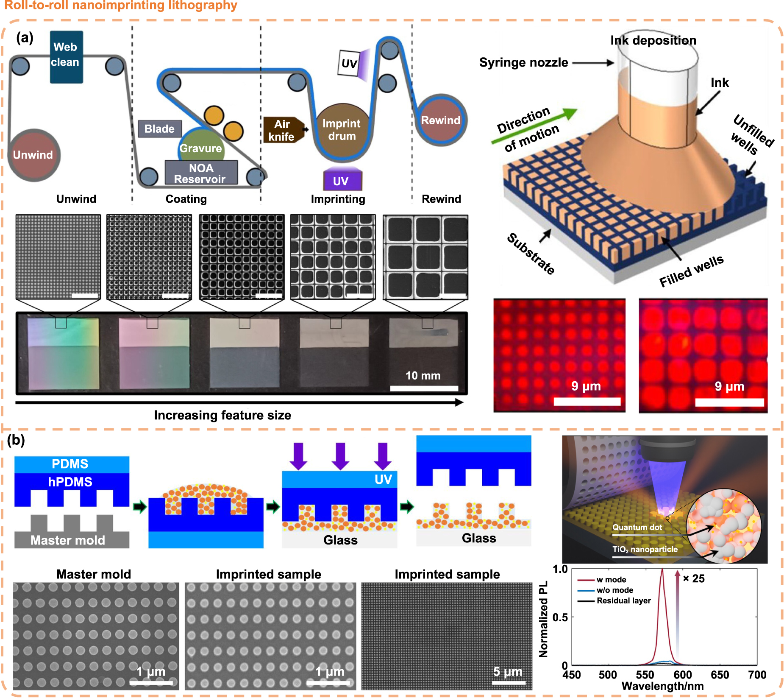Screen dimensions: 784x698
Task: Click the 'Substrate' label
Action: [531, 254]
